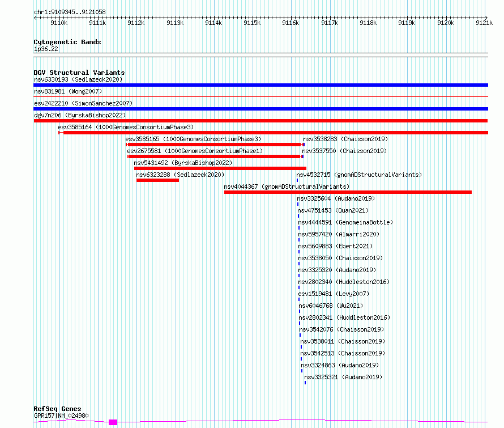This screenshot has height=428, width=504.
Task: Click the nsv5957420 (Almarri2020) label
Action: [339, 234]
